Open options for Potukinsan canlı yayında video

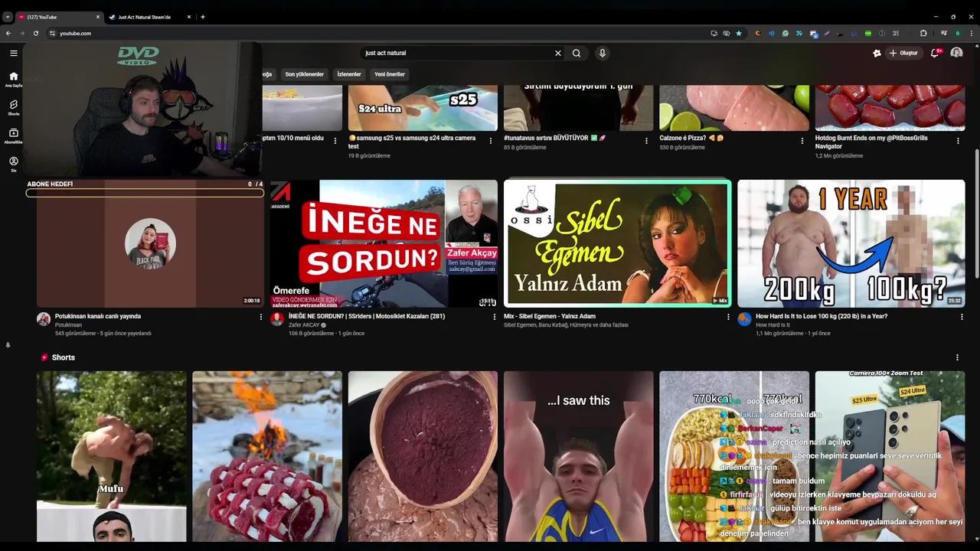[x=260, y=317]
